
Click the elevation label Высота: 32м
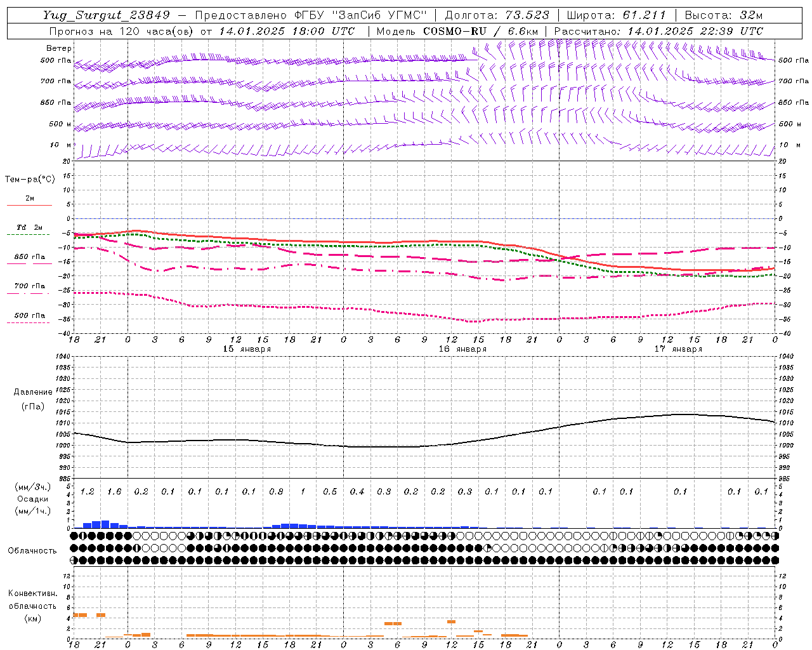pos(723,15)
